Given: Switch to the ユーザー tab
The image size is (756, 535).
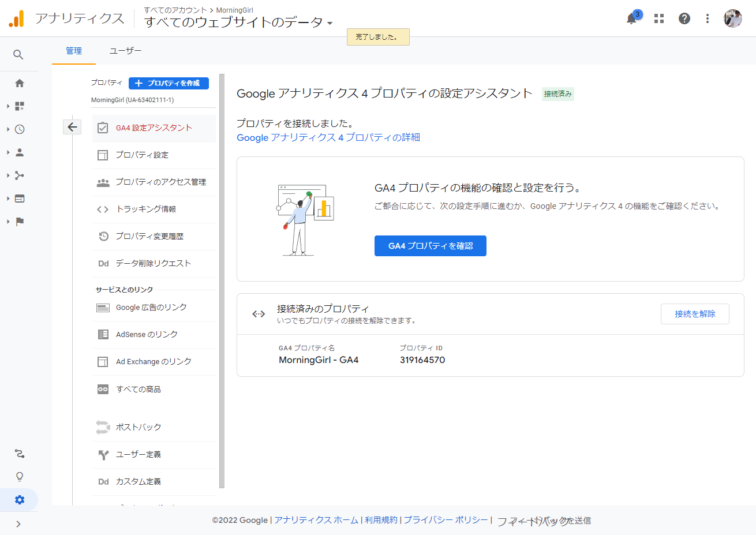Looking at the screenshot, I should pyautogui.click(x=126, y=51).
